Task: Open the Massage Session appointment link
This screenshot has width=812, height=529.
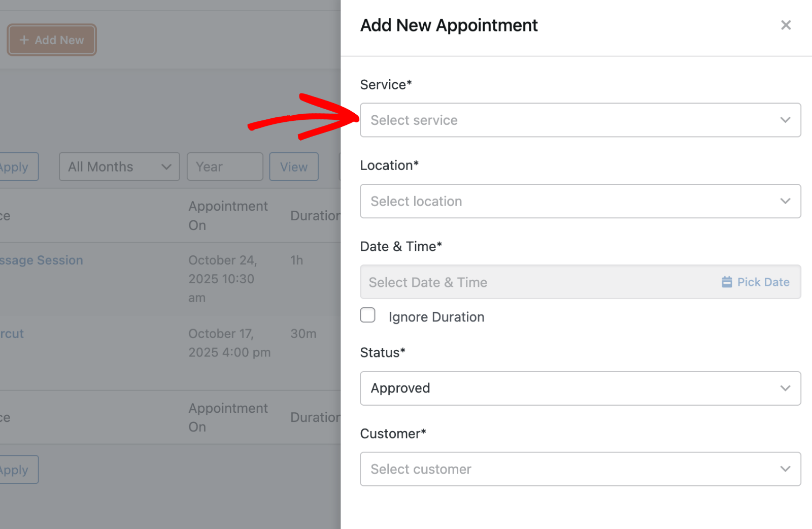Action: 42,260
